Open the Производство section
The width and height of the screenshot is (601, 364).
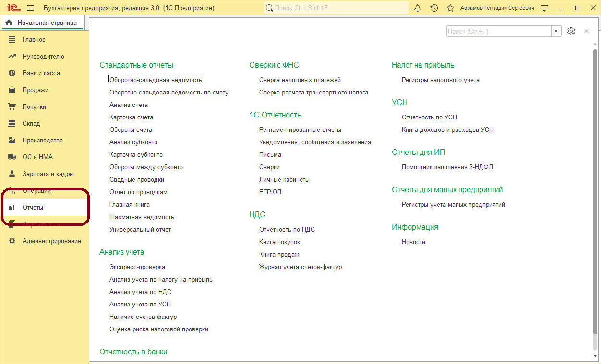(x=42, y=141)
